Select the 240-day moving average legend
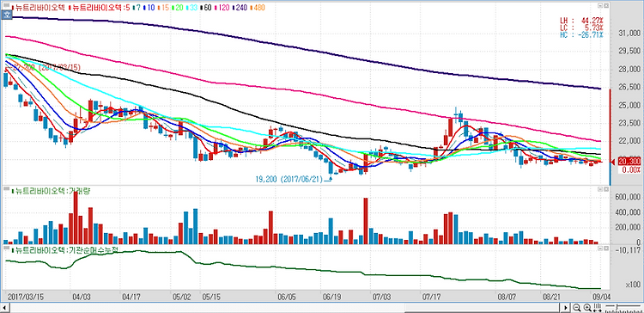Image resolution: width=644 pixels, height=313 pixels. coord(240,8)
